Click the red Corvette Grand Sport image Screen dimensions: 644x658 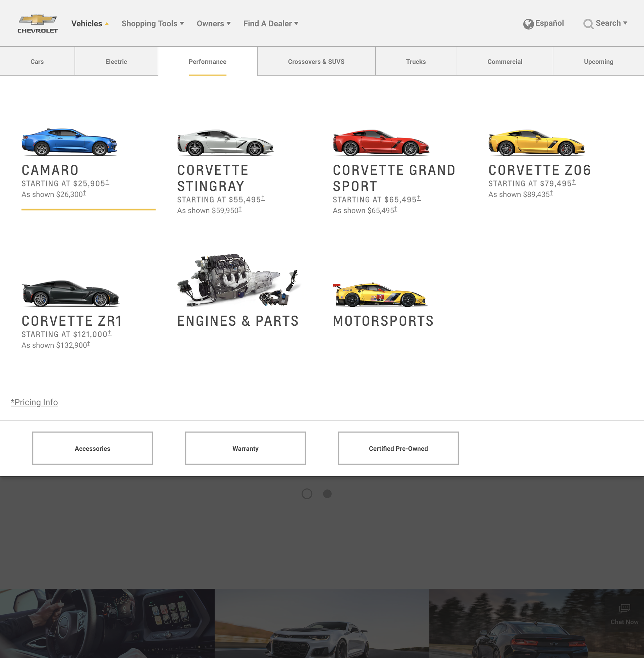[x=381, y=143]
